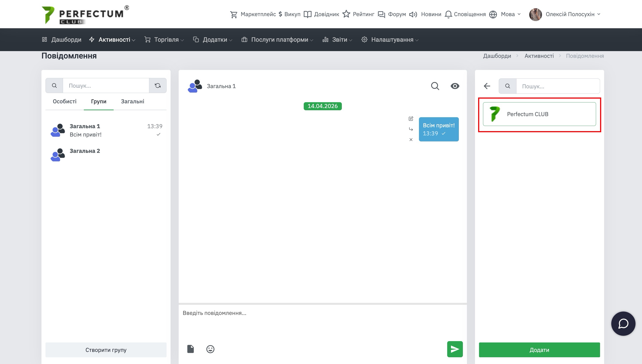Click the attach file icon
642x364 pixels.
click(x=191, y=349)
